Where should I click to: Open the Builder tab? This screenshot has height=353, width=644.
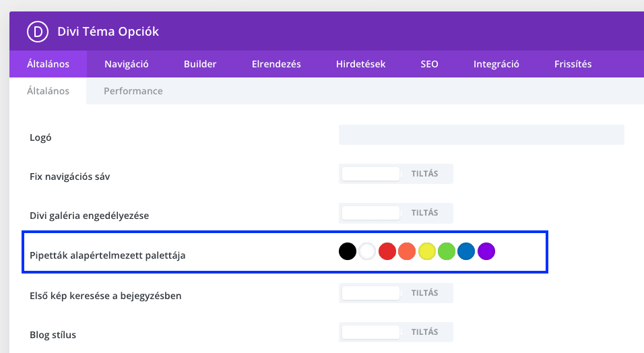(x=200, y=64)
